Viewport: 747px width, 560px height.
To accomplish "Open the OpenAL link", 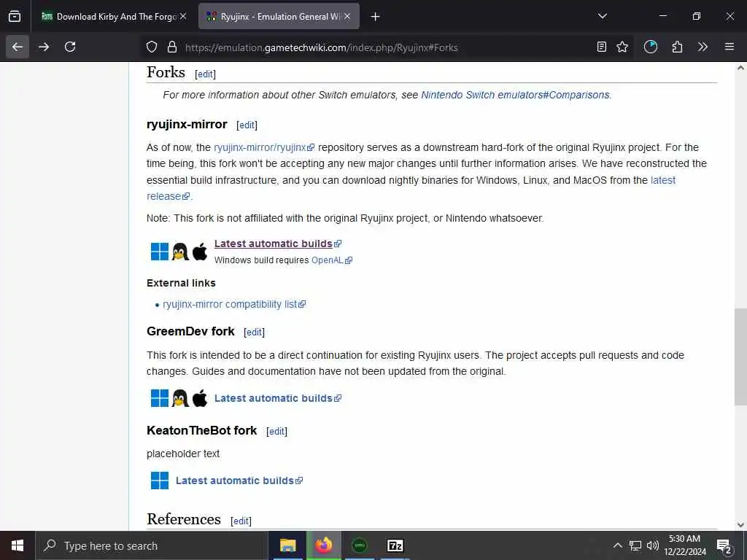I will [x=332, y=260].
